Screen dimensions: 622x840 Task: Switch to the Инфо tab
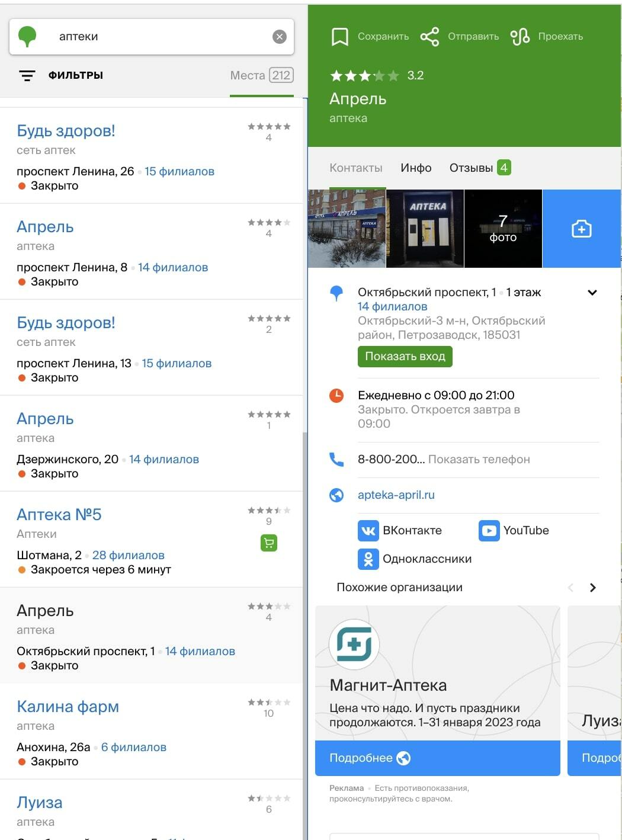click(x=416, y=168)
